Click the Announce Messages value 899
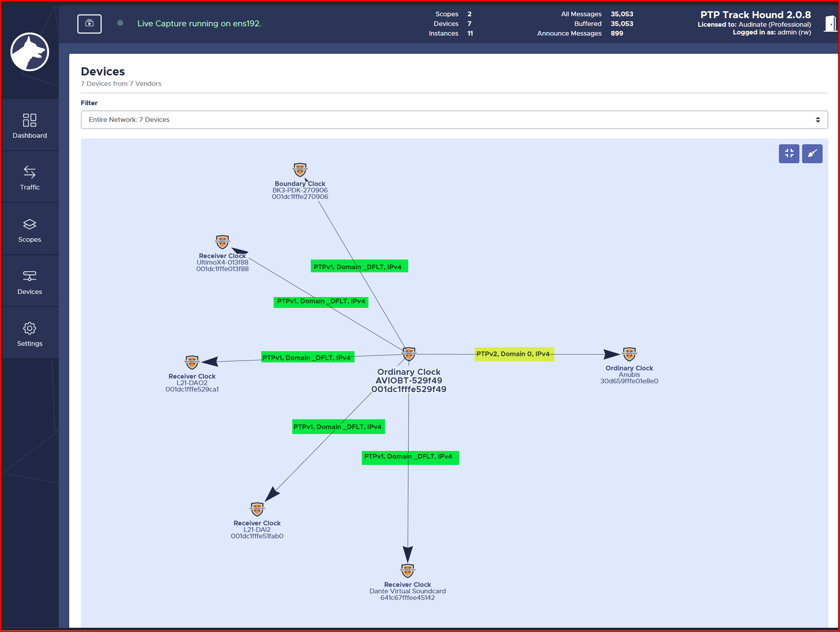The height and width of the screenshot is (632, 840). (x=617, y=33)
